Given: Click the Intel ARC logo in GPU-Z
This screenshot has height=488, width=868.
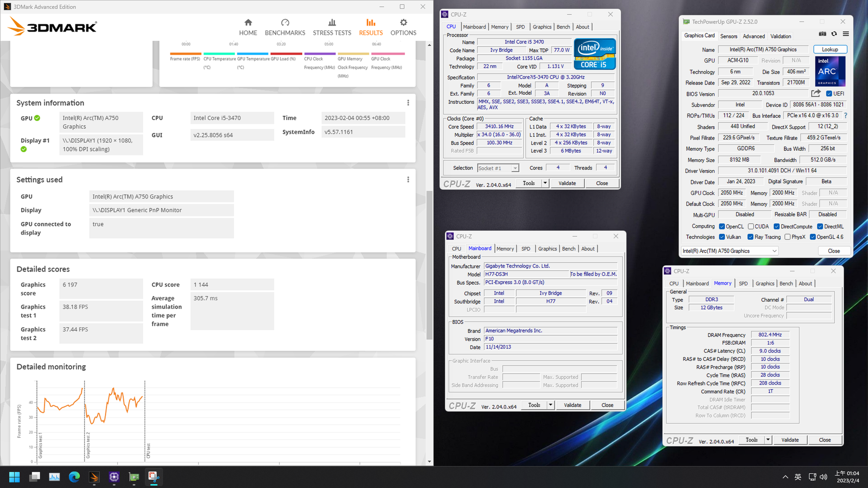Looking at the screenshot, I should pos(830,71).
